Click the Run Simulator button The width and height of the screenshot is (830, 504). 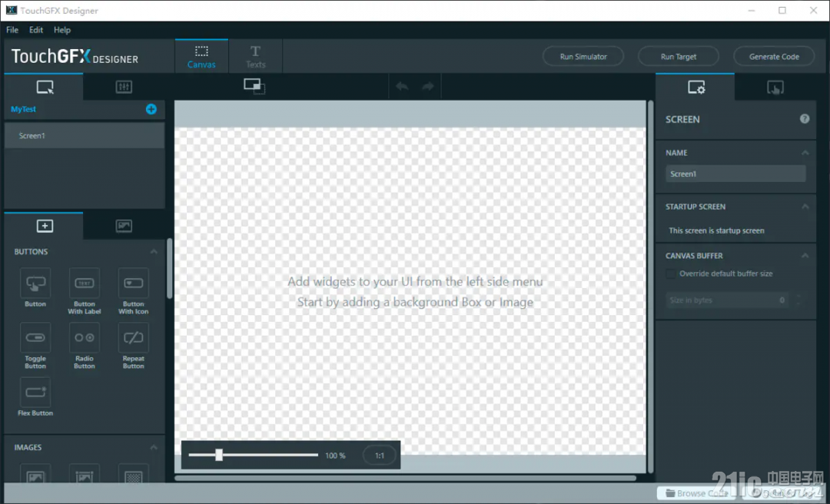click(583, 57)
